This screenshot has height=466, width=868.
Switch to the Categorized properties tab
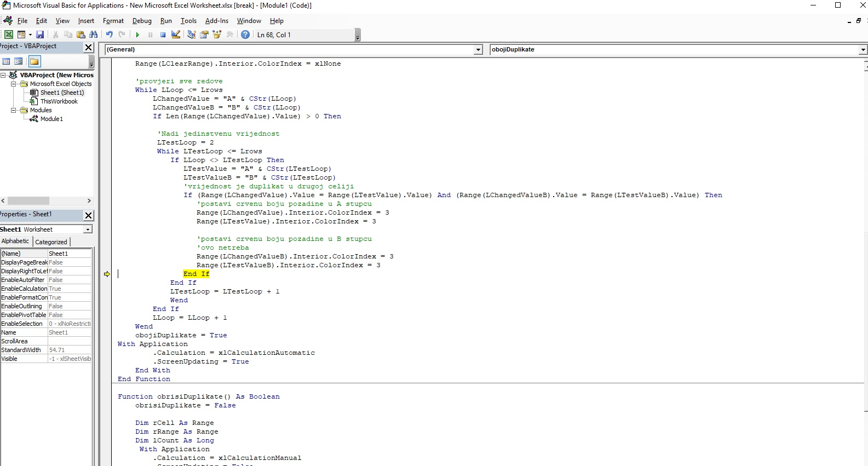coord(51,241)
